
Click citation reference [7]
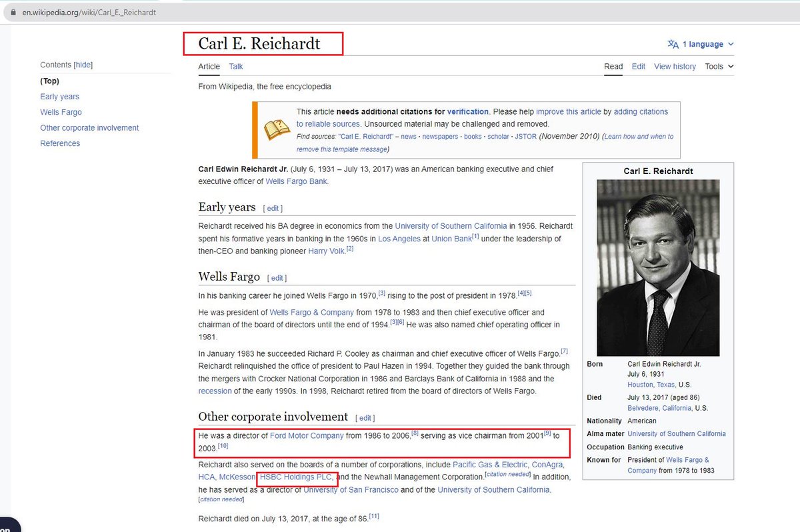click(564, 351)
